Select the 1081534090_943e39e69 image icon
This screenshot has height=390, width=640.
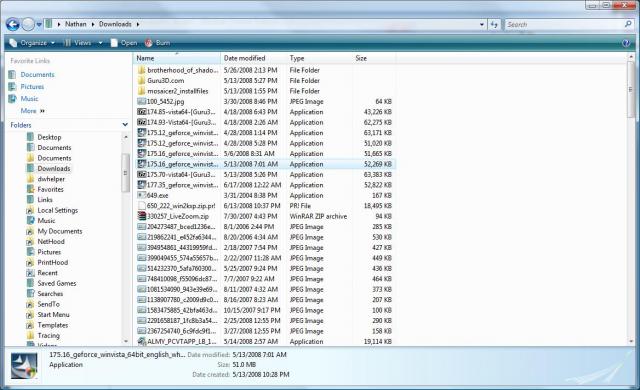[x=142, y=289]
